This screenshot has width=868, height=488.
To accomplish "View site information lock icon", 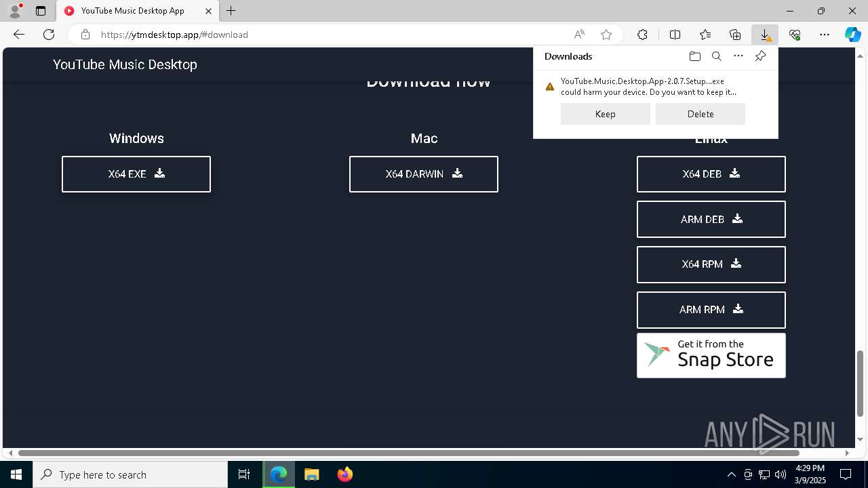I will tap(85, 35).
